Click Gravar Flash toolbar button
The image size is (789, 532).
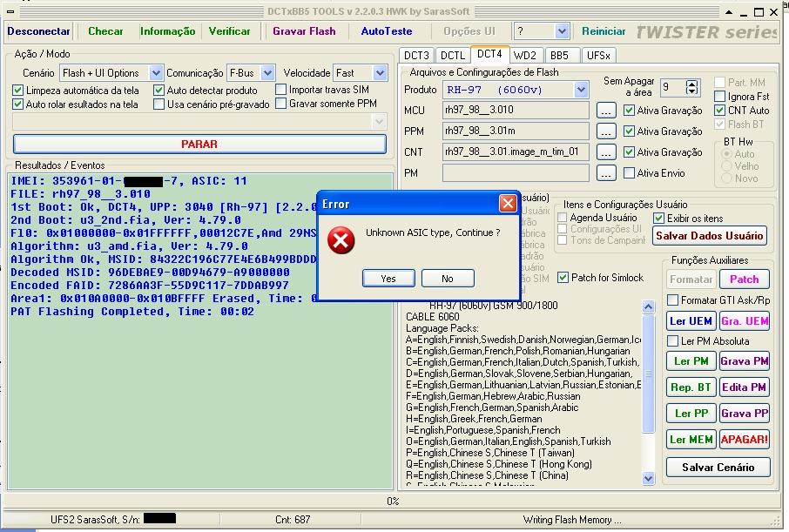[x=304, y=31]
